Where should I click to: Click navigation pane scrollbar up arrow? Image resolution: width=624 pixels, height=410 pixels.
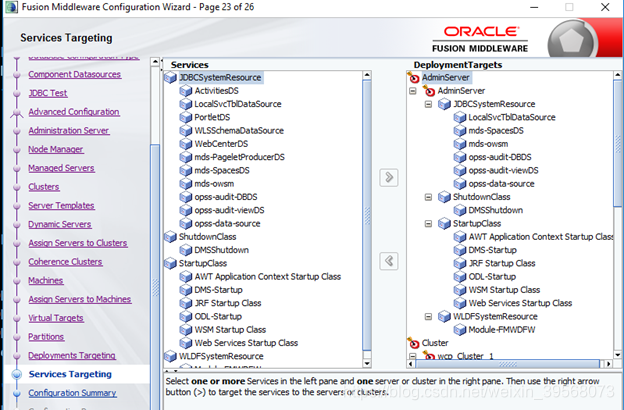click(x=155, y=62)
